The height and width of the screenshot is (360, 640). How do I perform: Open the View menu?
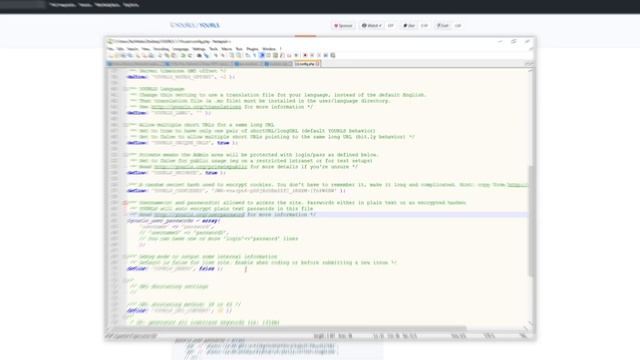point(146,49)
